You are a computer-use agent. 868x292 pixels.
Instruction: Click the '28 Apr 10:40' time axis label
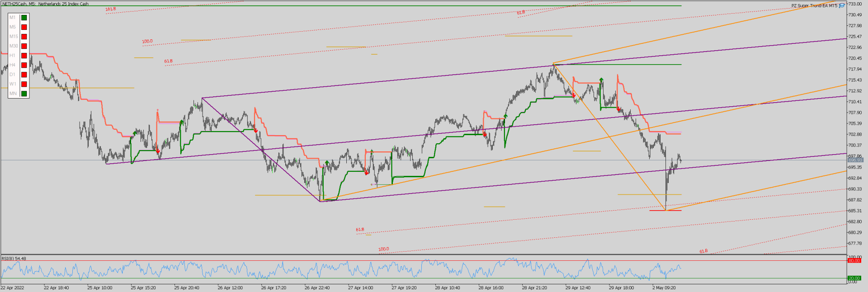coord(448,287)
